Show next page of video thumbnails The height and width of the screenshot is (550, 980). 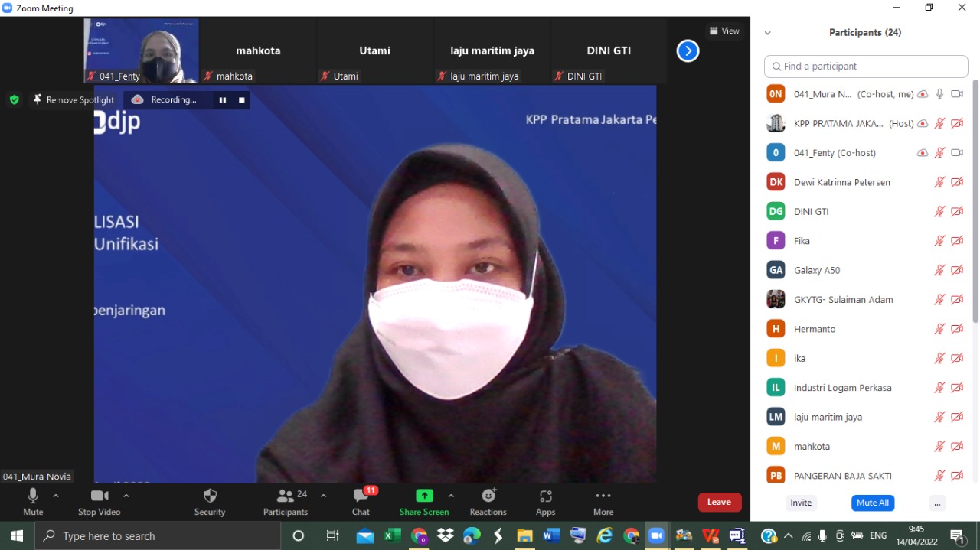click(x=688, y=51)
